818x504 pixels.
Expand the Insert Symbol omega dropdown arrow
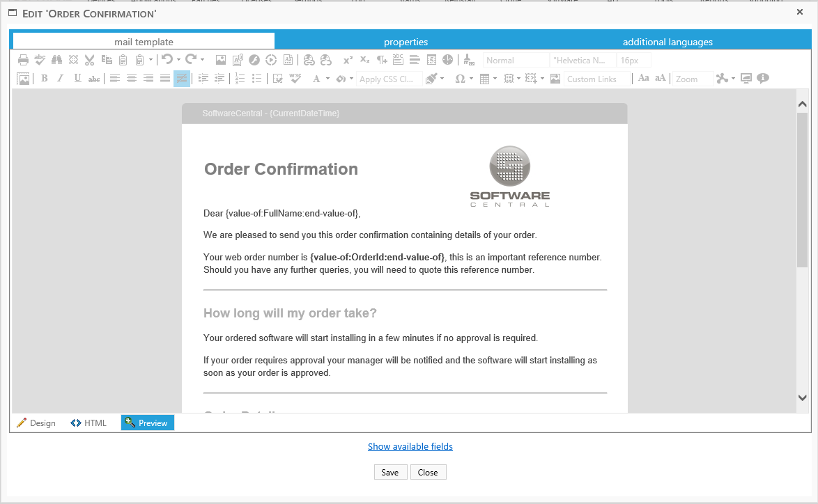coord(470,79)
